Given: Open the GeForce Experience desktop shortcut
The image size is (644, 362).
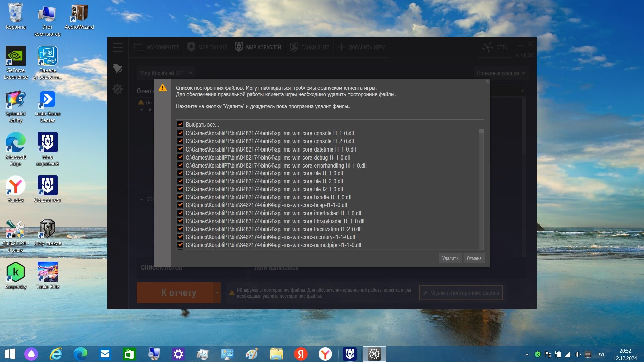Looking at the screenshot, I should pos(15,63).
